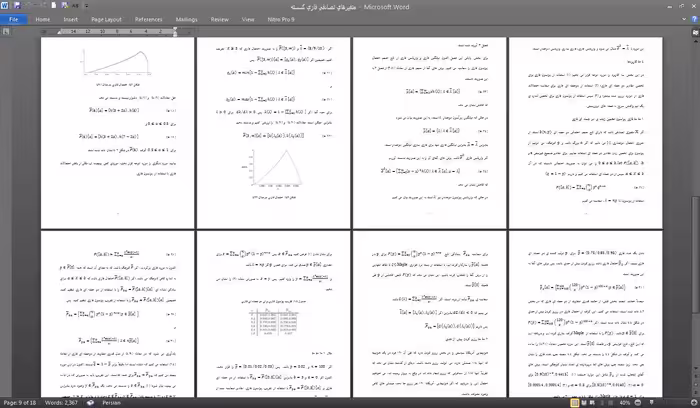Click the New document icon in Quick Access

pyautogui.click(x=54, y=6)
